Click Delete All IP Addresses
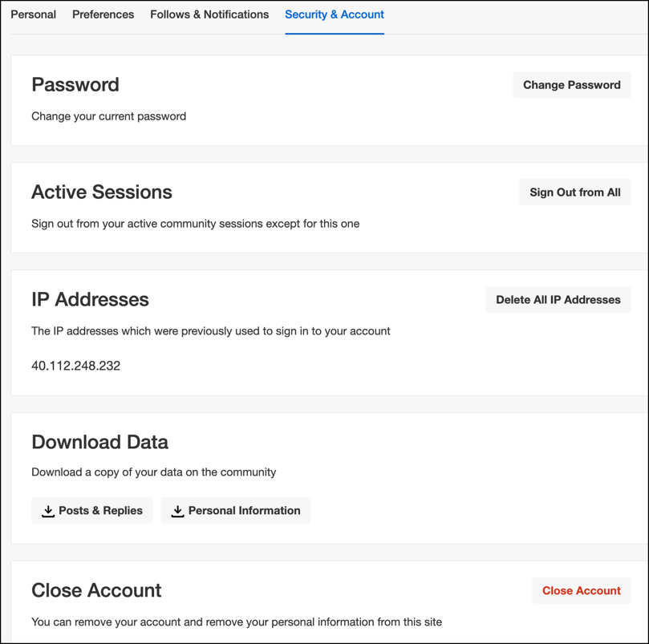 point(558,299)
